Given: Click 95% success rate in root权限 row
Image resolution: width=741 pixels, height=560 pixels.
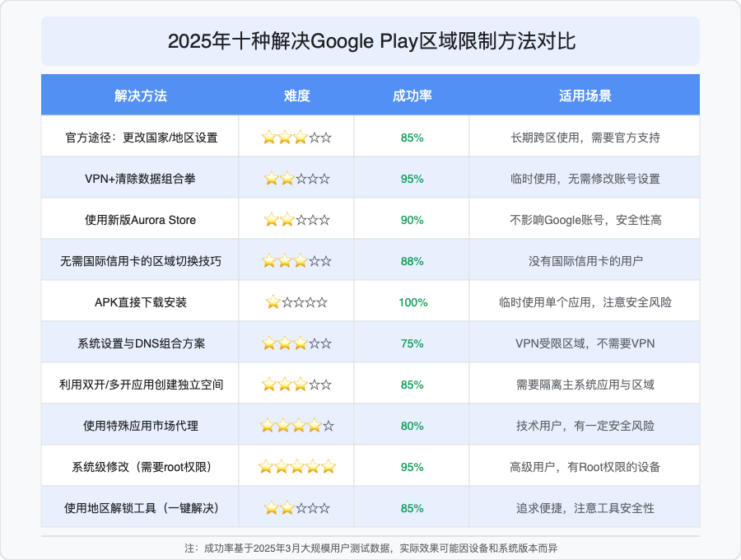Looking at the screenshot, I should pyautogui.click(x=412, y=467).
